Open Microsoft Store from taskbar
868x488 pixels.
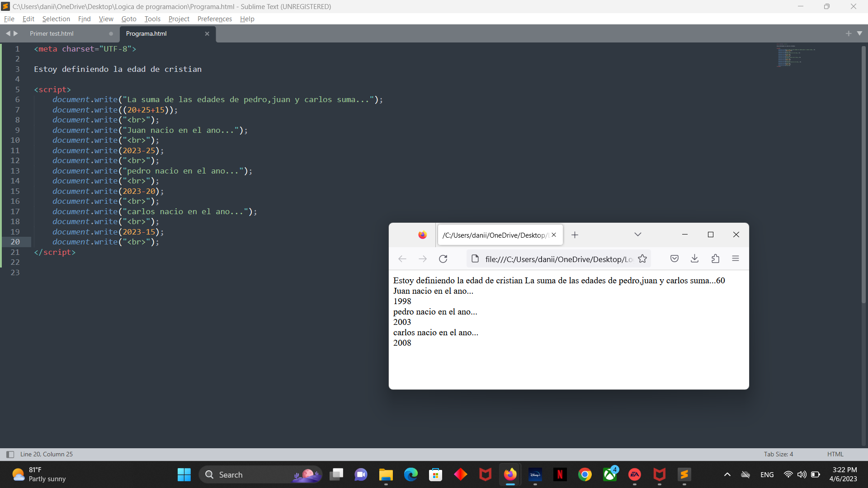click(435, 475)
